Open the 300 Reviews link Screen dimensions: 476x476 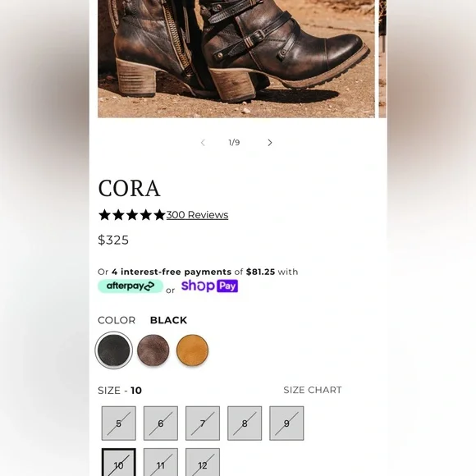197,215
